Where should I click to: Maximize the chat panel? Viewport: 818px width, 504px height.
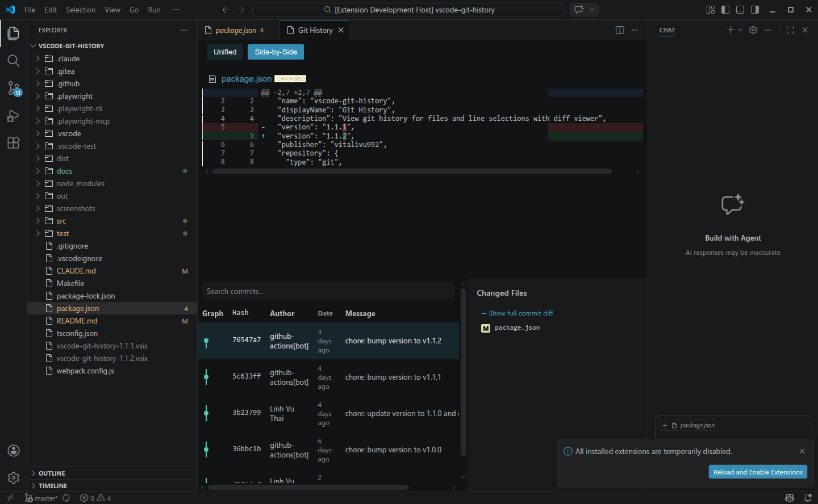click(790, 30)
